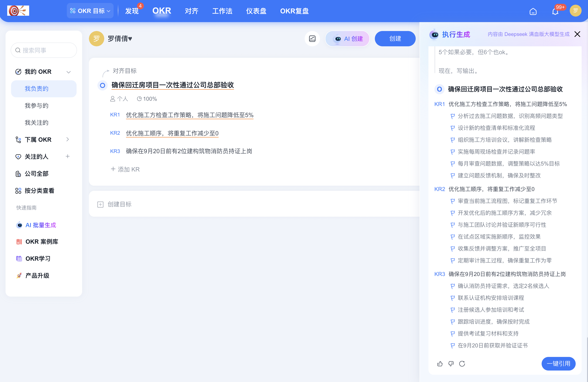Open the 对齐 menu item
Screen dimensions: 588x382
click(191, 11)
